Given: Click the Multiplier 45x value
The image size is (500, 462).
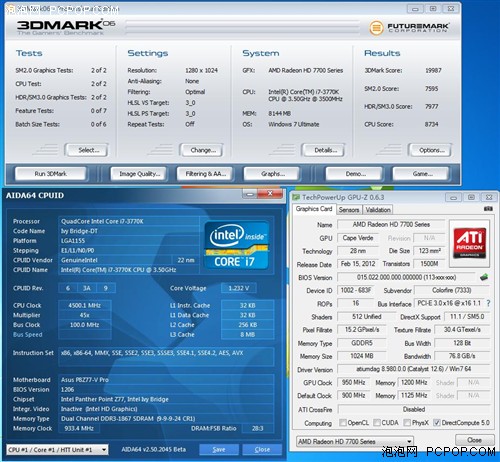Looking at the screenshot, I should point(85,315).
